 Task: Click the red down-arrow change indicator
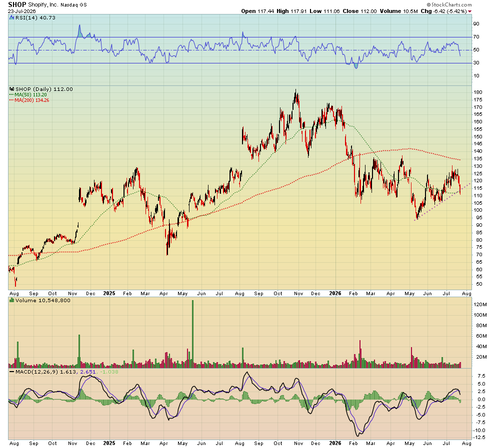(469, 11)
